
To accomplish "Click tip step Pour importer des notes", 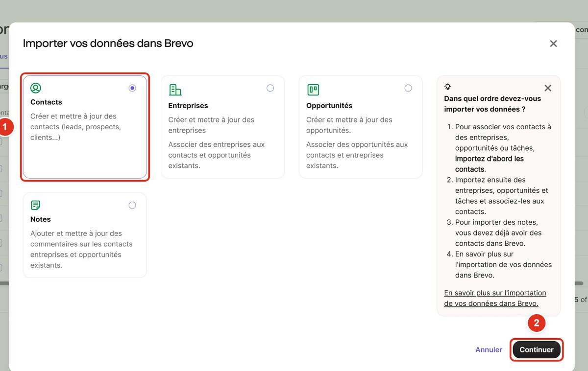I will tap(498, 232).
